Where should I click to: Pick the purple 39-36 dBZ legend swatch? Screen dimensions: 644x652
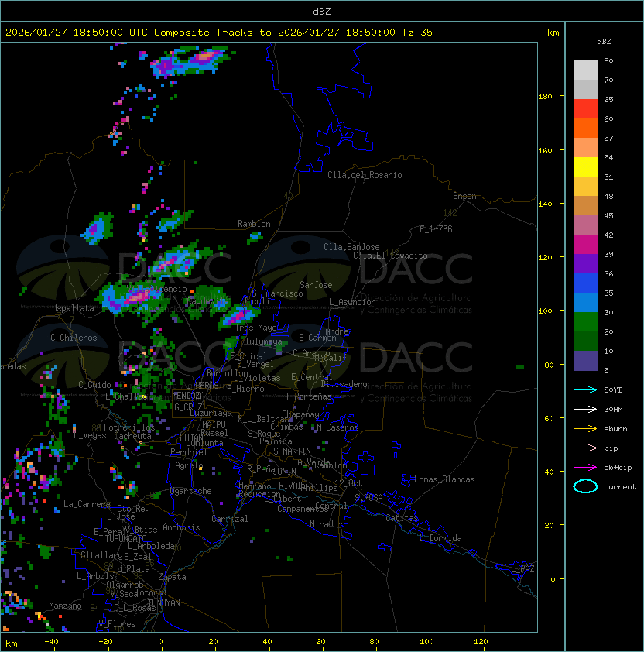[585, 264]
